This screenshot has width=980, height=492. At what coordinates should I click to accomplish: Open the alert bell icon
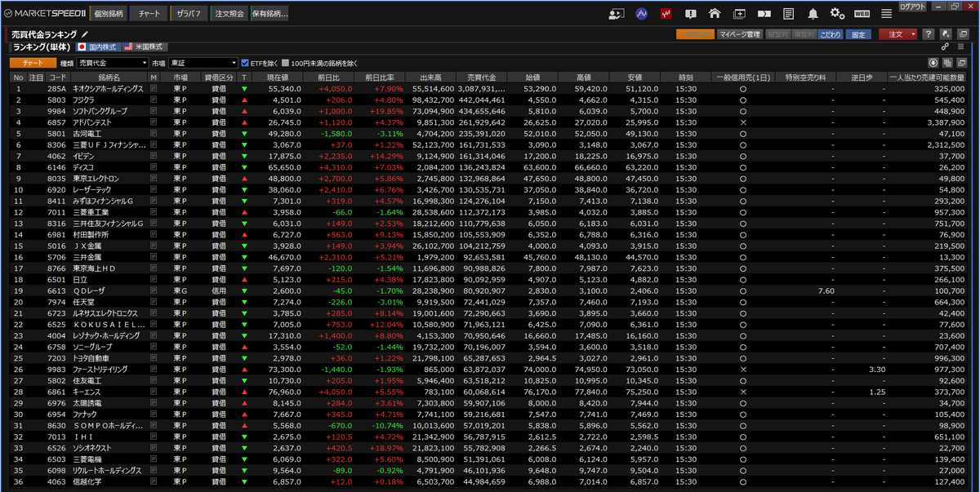coord(813,14)
